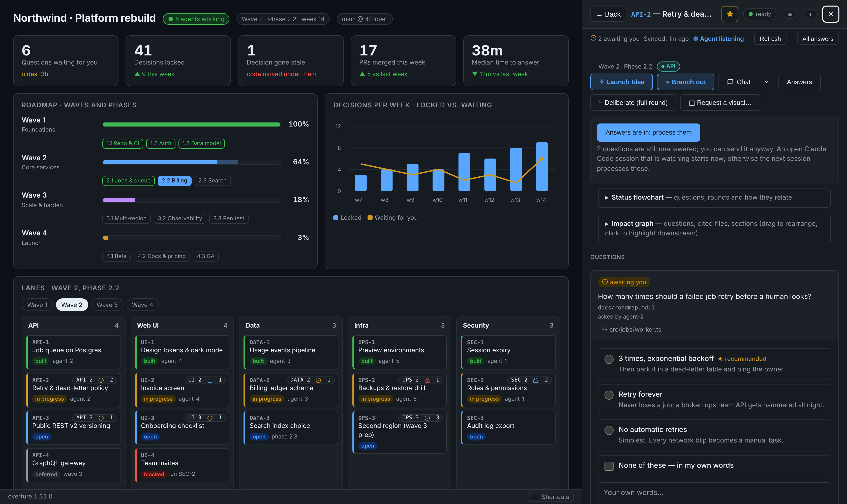Click the Launch Idea sparkle button

point(621,82)
